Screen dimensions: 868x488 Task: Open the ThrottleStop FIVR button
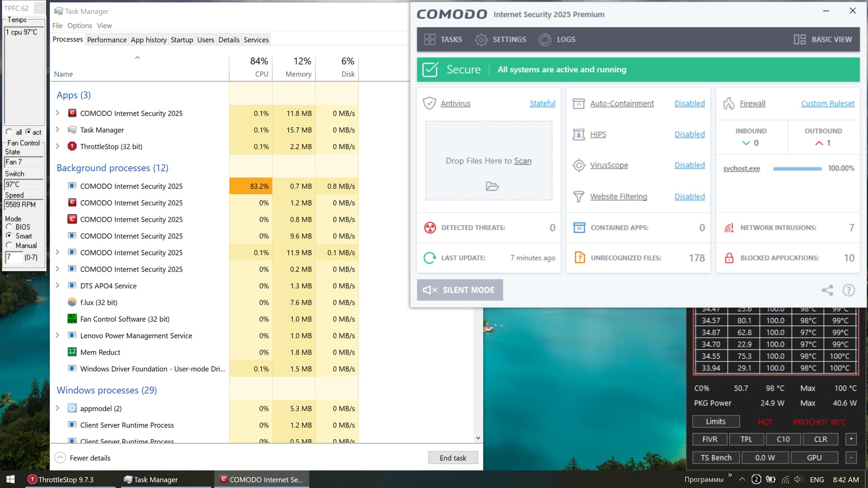pyautogui.click(x=710, y=439)
